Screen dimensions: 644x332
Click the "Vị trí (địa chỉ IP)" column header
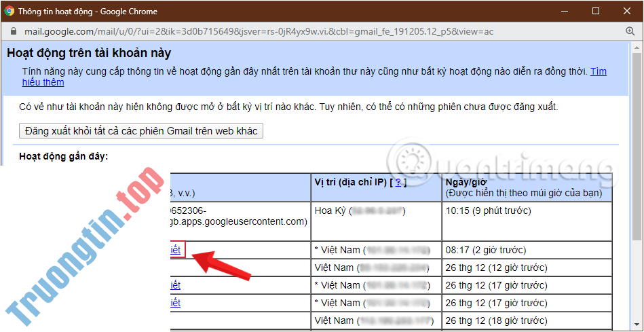click(376, 187)
